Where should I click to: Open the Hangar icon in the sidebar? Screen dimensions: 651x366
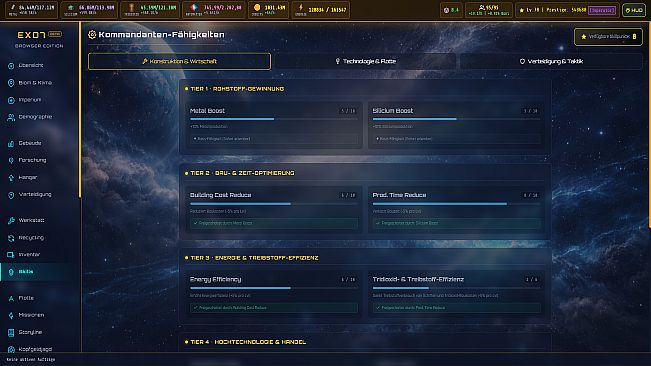coord(11,178)
